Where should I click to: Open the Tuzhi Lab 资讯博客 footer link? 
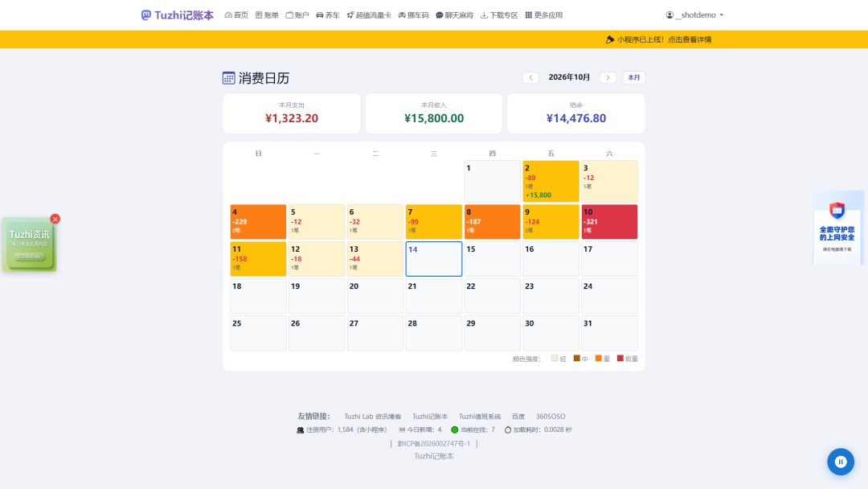tap(373, 417)
